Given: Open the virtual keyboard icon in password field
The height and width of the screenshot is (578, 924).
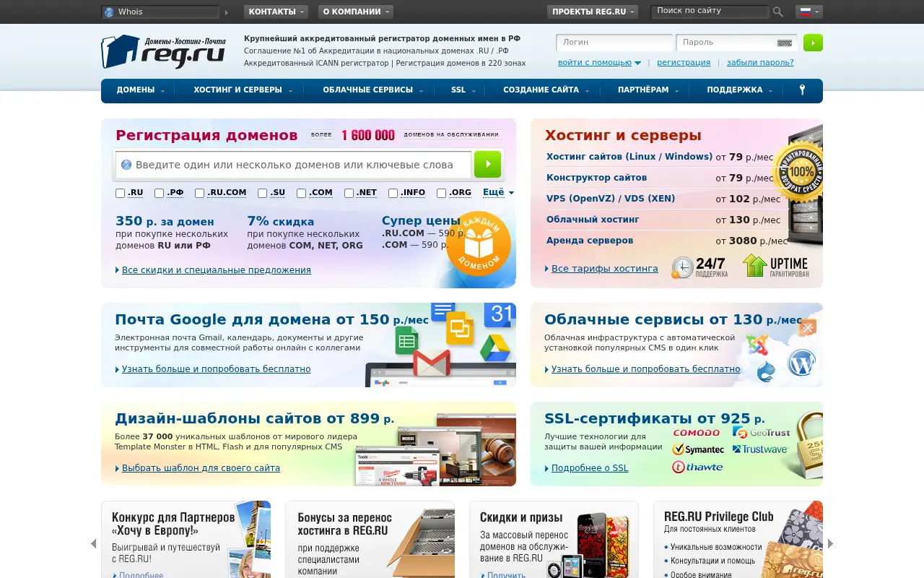Looking at the screenshot, I should click(785, 43).
